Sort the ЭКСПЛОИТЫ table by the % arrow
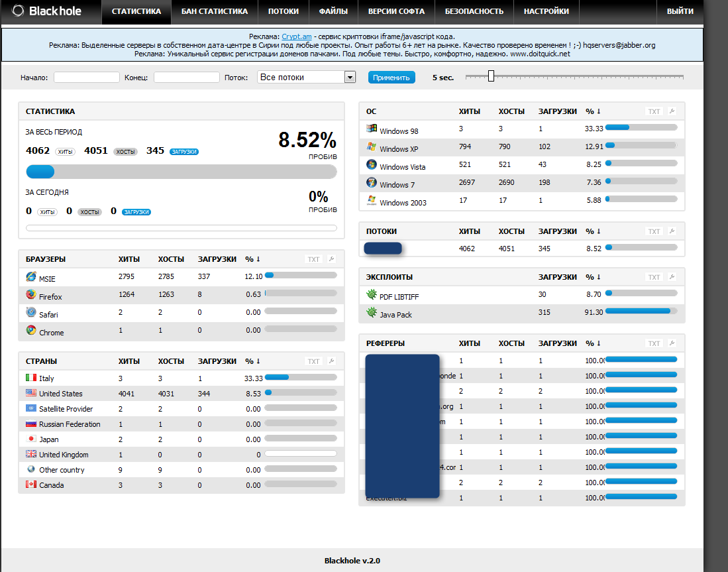The image size is (728, 572). [x=599, y=276]
